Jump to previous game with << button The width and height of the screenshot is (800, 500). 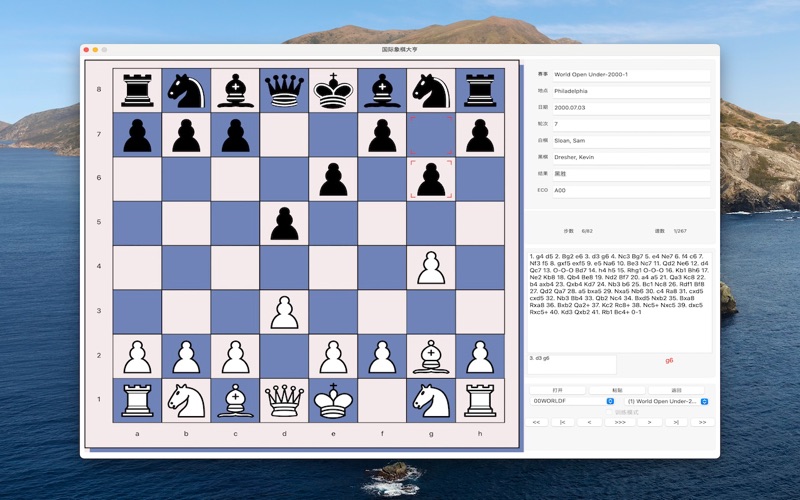pyautogui.click(x=537, y=422)
